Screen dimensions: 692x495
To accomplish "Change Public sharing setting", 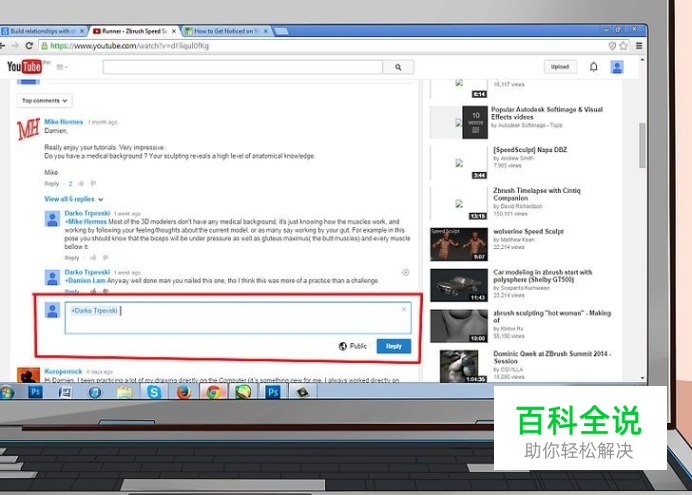I will pyautogui.click(x=353, y=346).
